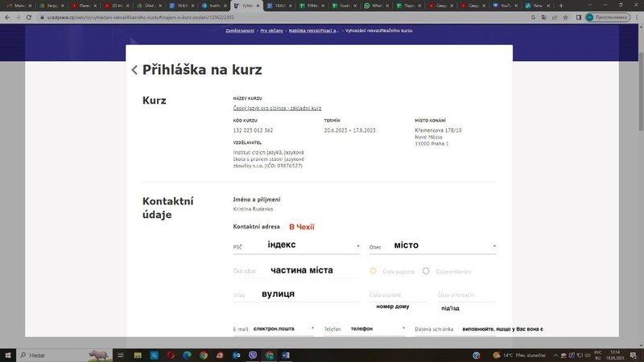
Task: Click the taskbar Hledat search box
Action: point(64,355)
